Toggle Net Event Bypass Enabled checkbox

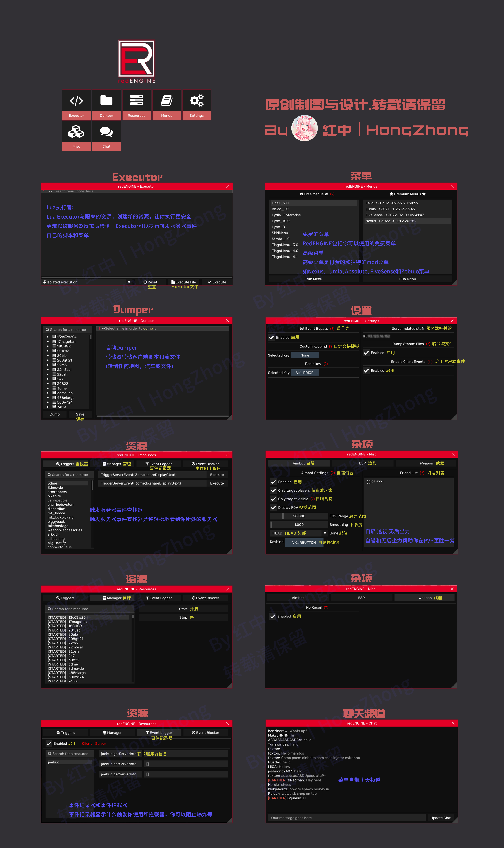(271, 337)
